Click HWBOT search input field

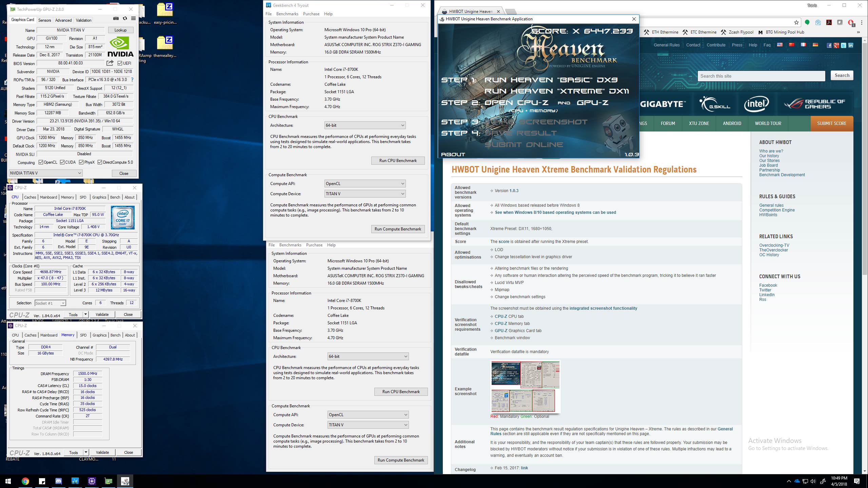point(761,76)
